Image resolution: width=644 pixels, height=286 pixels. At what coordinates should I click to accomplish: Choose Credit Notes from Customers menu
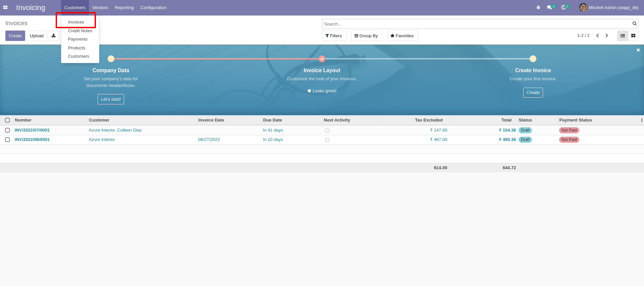click(80, 31)
